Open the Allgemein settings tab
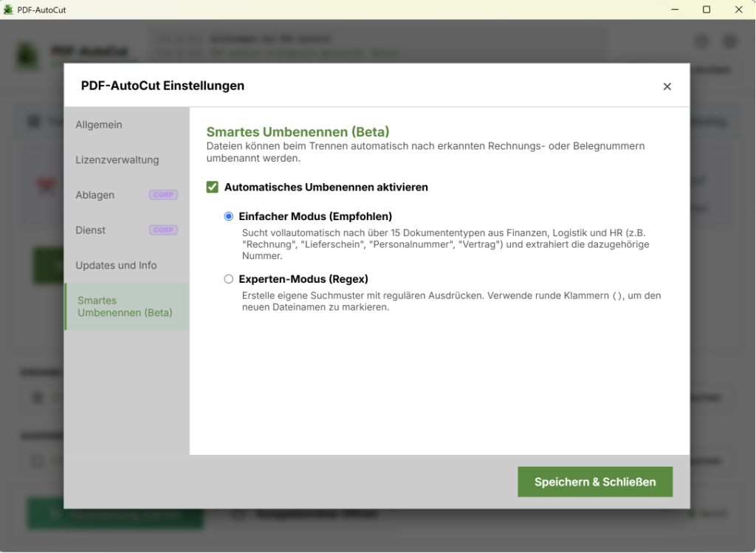756x553 pixels. click(x=127, y=125)
